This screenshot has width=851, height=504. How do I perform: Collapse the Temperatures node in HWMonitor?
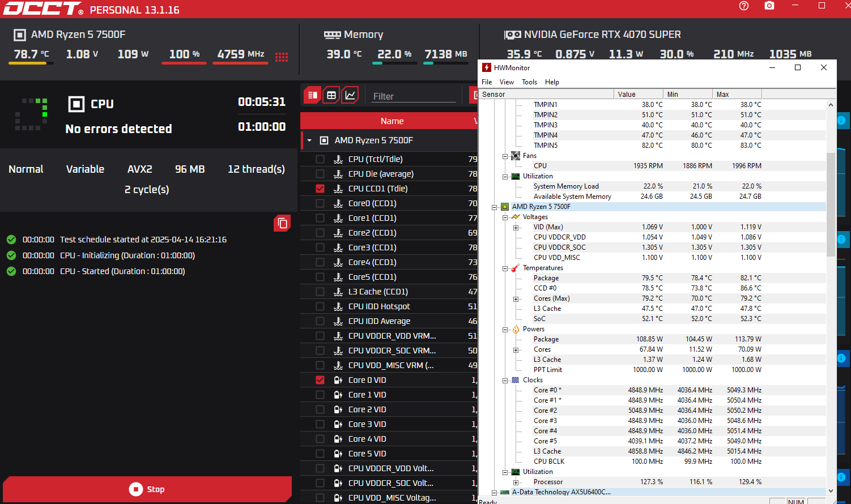click(505, 268)
